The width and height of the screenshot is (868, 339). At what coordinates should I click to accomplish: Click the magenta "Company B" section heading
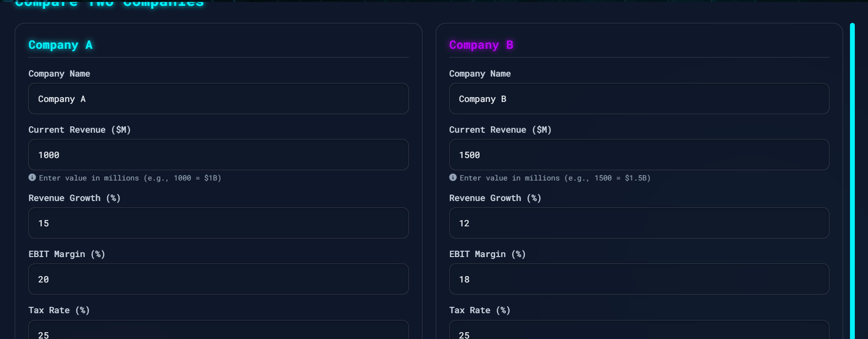(x=481, y=45)
